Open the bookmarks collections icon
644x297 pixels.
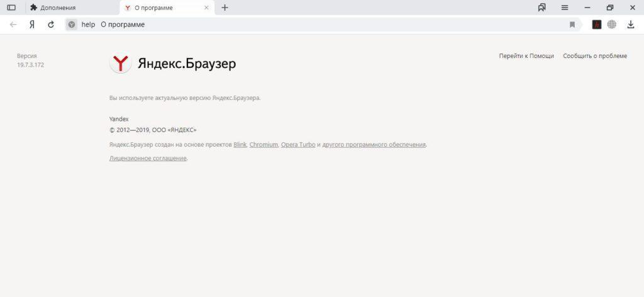coord(541,8)
